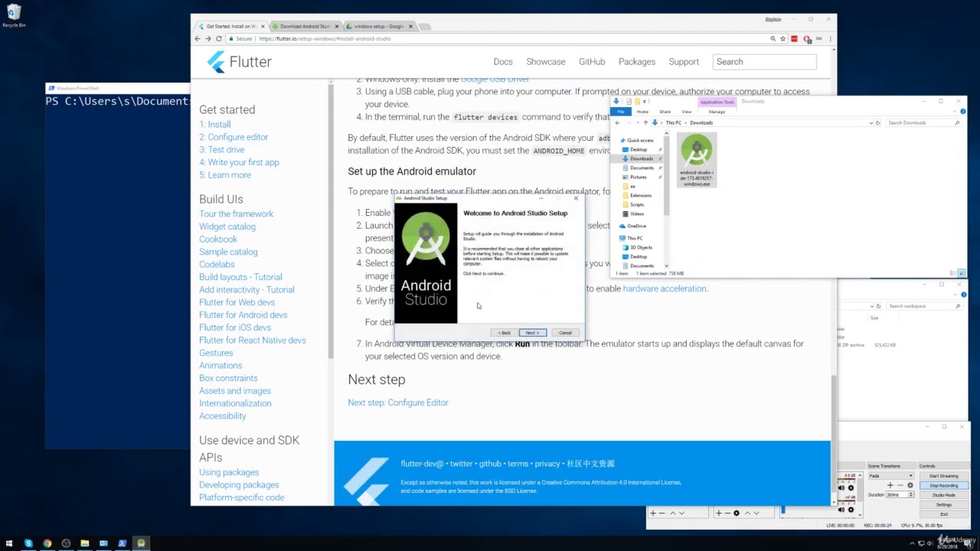Open File tab in Downloads Explorer

pyautogui.click(x=621, y=112)
